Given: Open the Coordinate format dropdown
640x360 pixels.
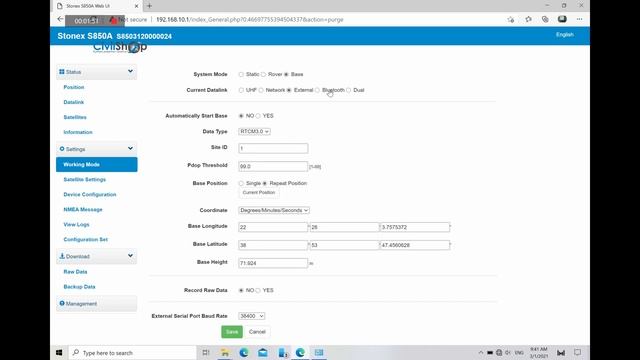Looking at the screenshot, I should pos(274,210).
